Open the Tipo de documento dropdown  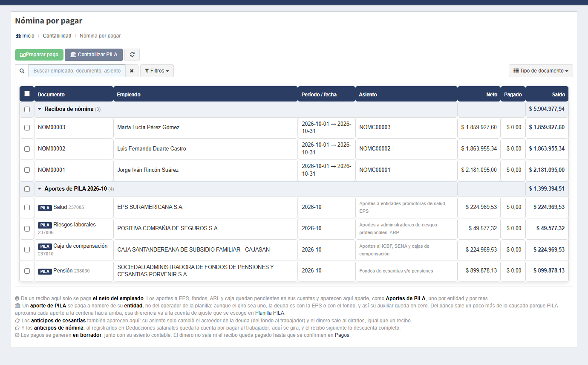541,71
